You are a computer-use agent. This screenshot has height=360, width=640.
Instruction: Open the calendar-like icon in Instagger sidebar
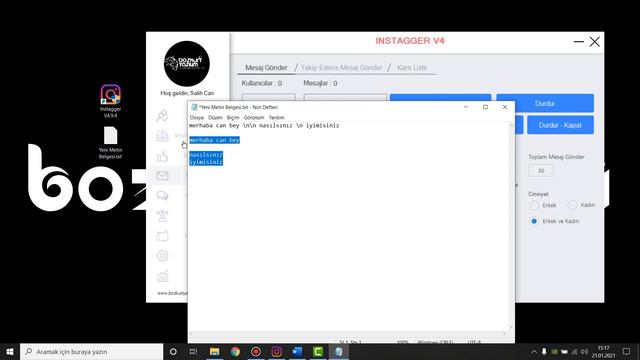pos(162,236)
